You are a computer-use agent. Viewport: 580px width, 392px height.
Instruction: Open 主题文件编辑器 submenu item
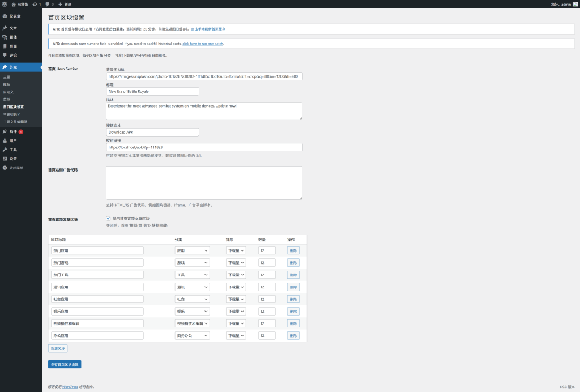[x=15, y=122]
